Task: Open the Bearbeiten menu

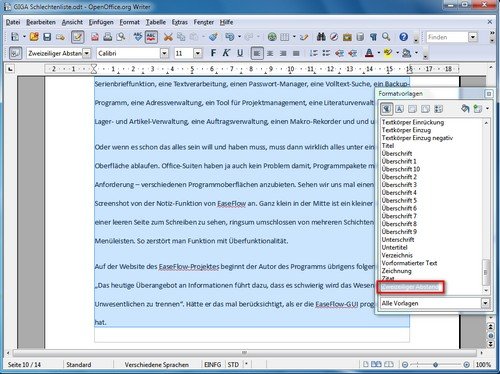Action: click(x=41, y=22)
